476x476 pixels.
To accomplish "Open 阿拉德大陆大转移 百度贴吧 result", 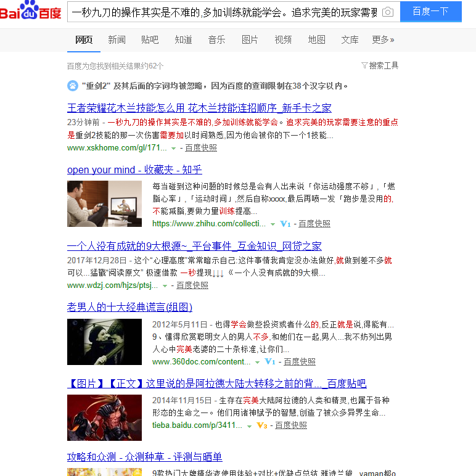I will (x=217, y=384).
